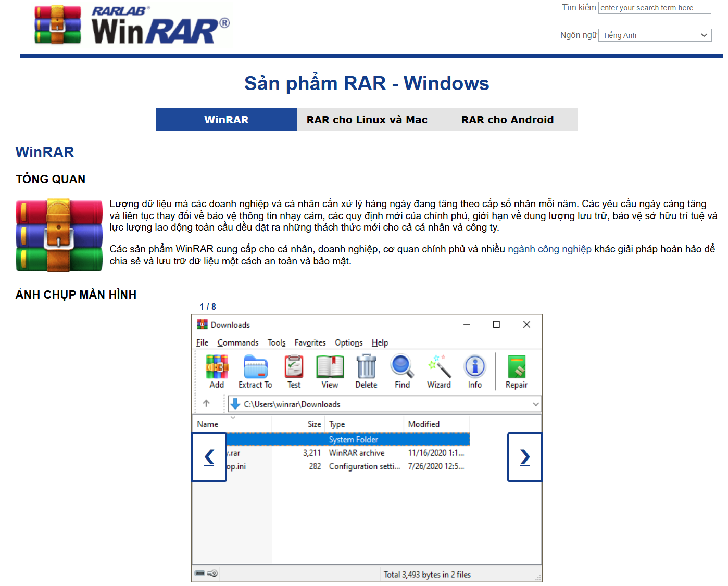The image size is (728, 586).
Task: Expand the path dropdown in address bar
Action: pos(536,404)
